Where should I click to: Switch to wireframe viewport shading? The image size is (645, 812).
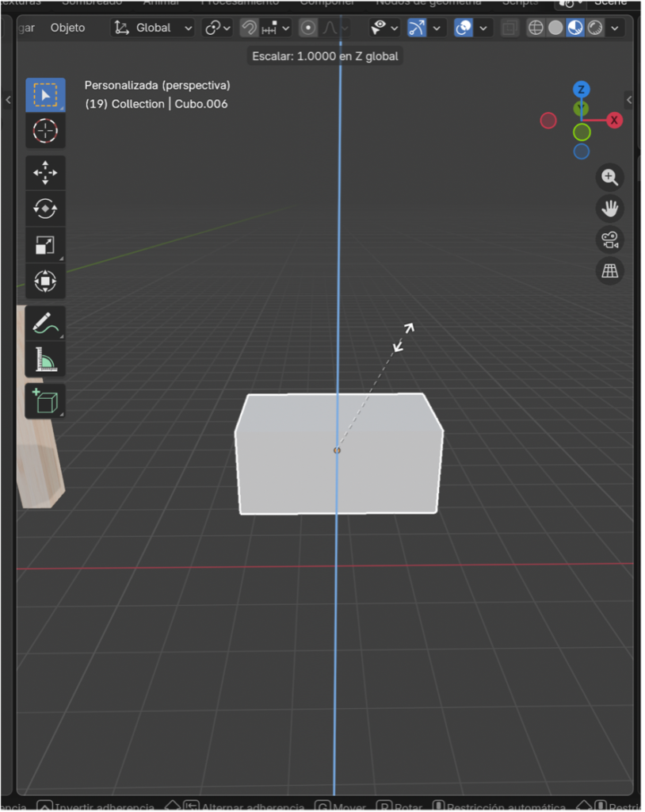[x=536, y=28]
